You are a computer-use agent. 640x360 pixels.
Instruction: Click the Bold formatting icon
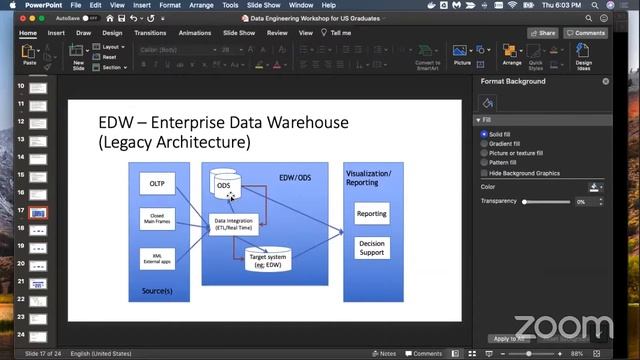(x=144, y=65)
